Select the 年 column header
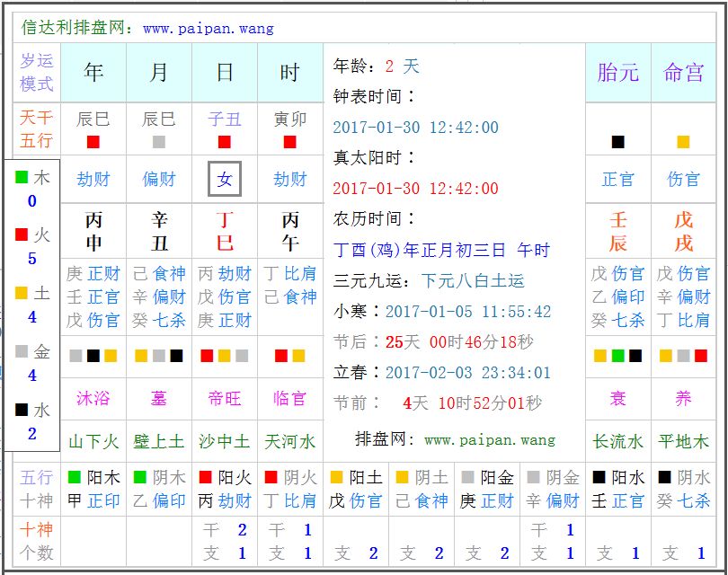Screen dimensions: 728x575 coord(93,73)
